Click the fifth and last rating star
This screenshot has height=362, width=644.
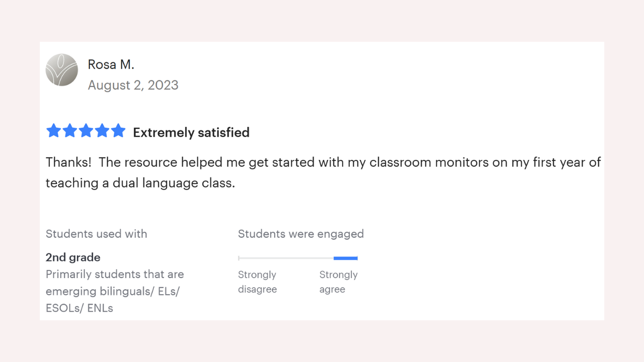pos(118,131)
